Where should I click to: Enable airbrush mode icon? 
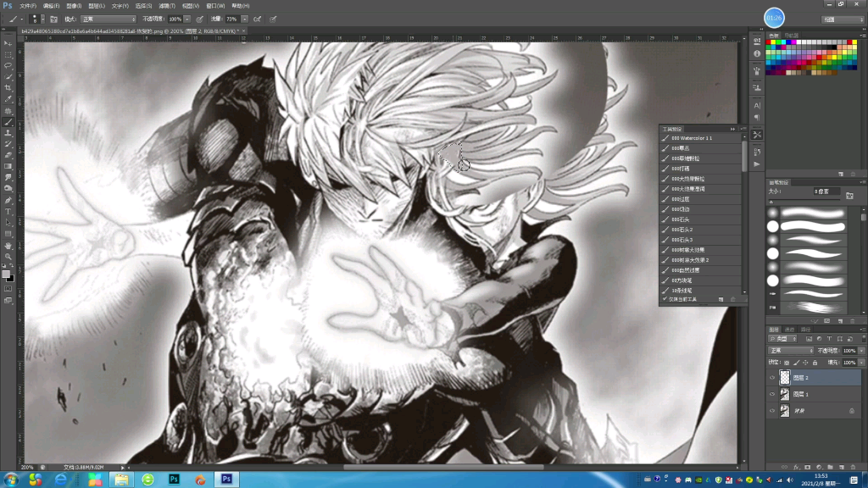[x=258, y=19]
